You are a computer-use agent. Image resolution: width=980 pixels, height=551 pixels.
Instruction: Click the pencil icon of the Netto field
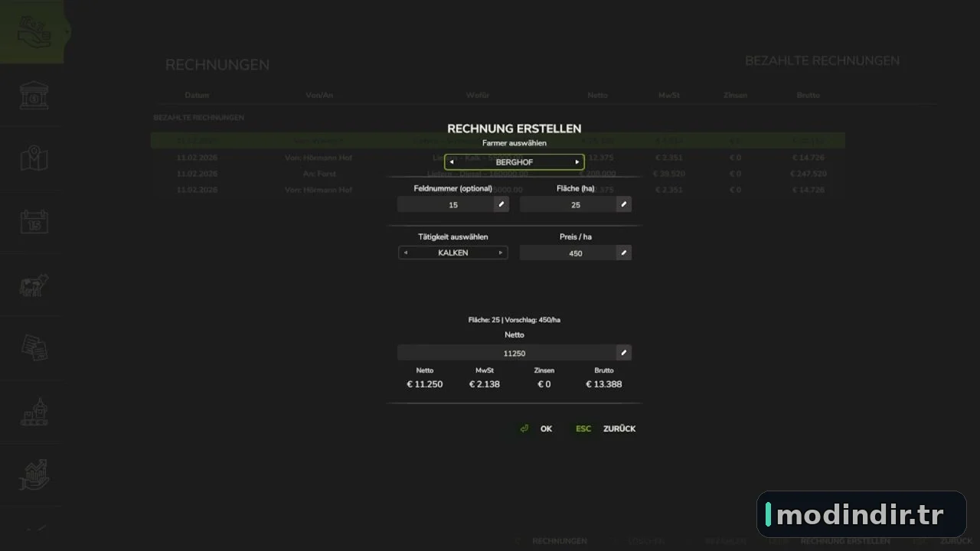(x=624, y=353)
